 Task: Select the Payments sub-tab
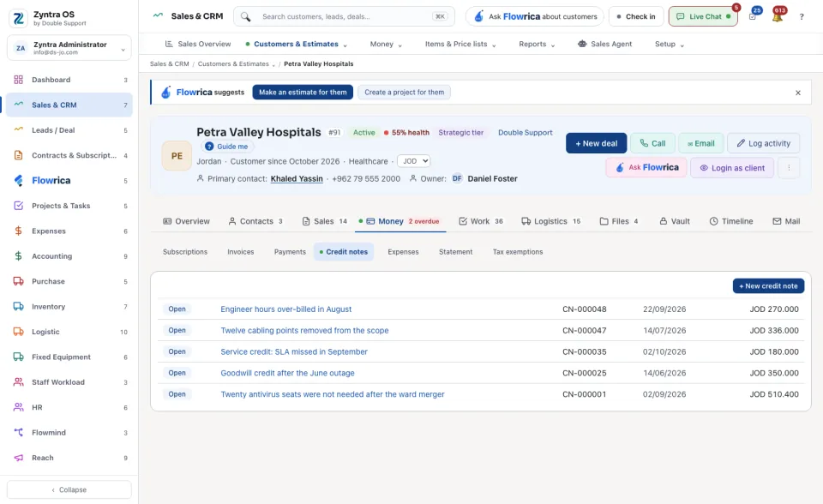[290, 252]
